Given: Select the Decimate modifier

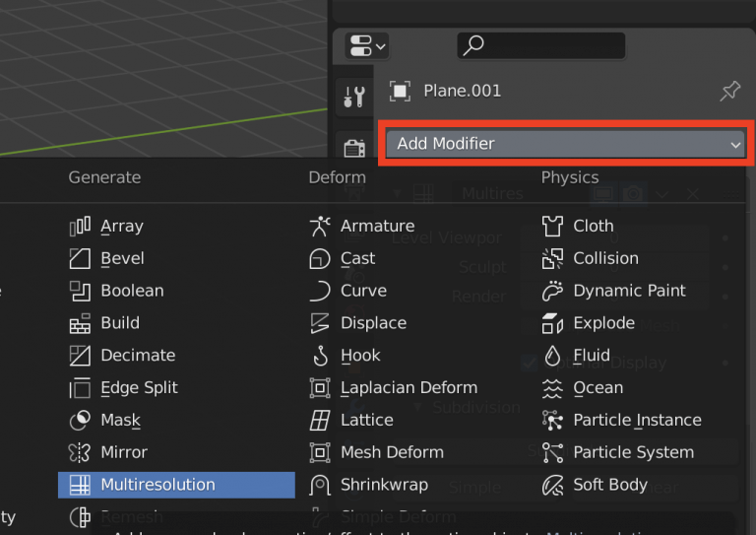Looking at the screenshot, I should pyautogui.click(x=176, y=356).
